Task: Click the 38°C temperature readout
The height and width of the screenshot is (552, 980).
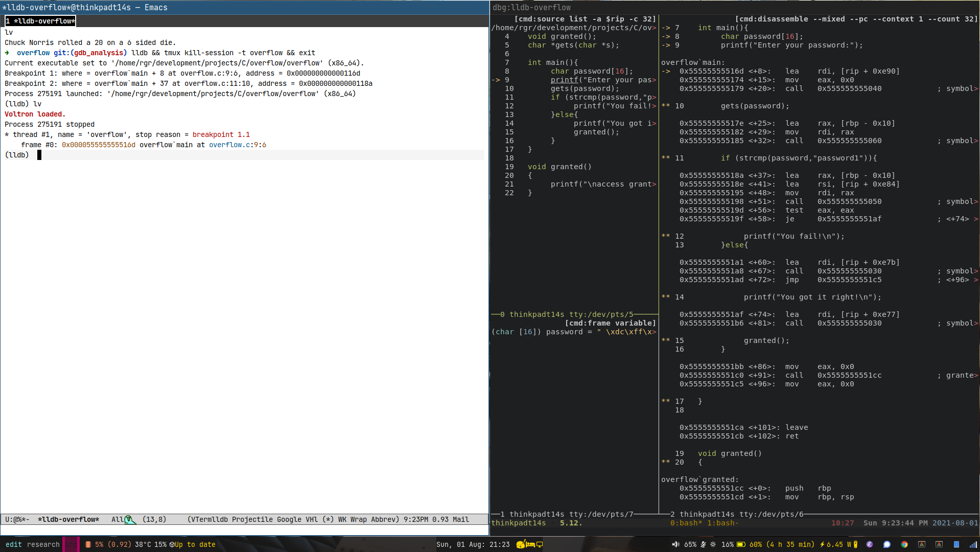Action: coord(143,544)
